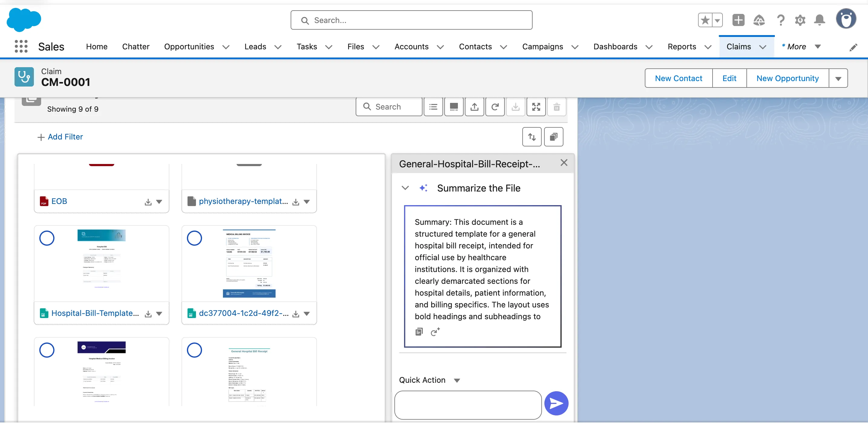Select the dc377004 invoice file circle
This screenshot has height=423, width=868.
pyautogui.click(x=194, y=238)
